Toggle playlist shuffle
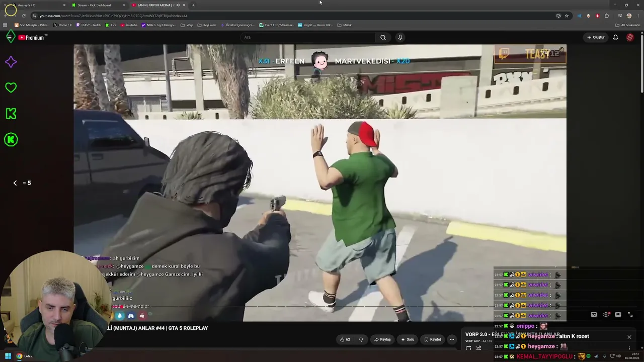The height and width of the screenshot is (362, 644). [478, 348]
